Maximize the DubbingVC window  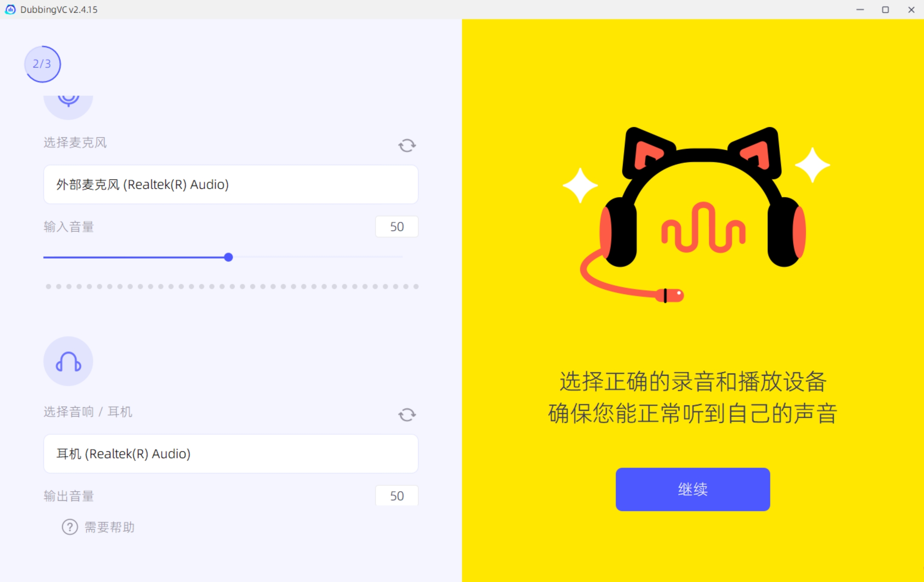click(885, 9)
